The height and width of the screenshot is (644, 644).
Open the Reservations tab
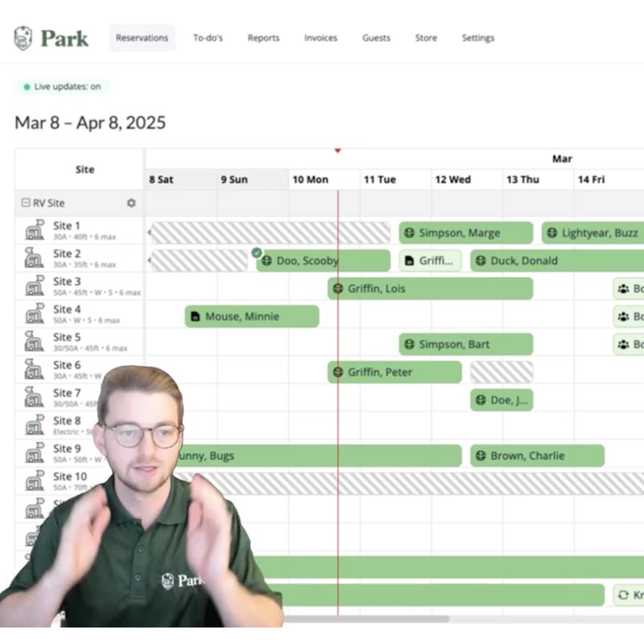142,38
